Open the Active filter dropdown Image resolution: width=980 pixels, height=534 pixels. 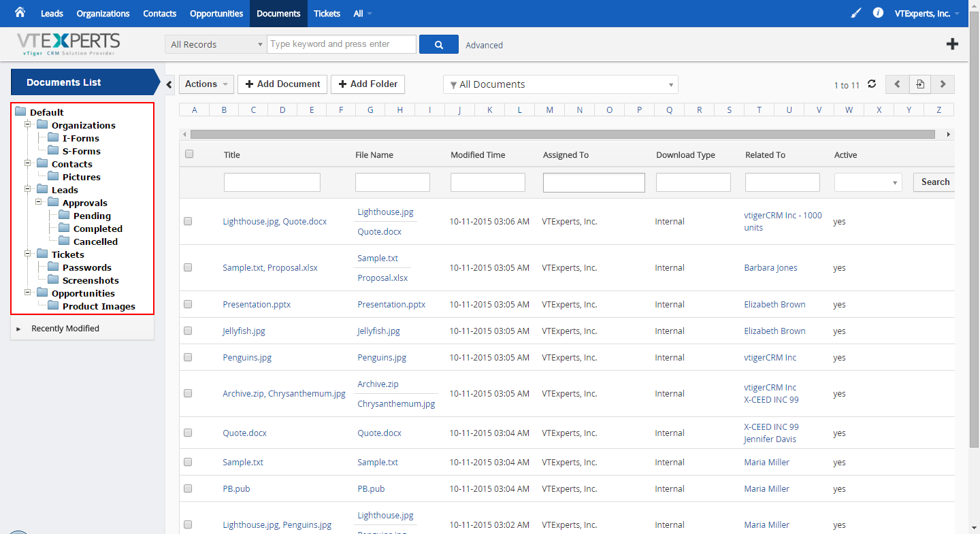868,182
